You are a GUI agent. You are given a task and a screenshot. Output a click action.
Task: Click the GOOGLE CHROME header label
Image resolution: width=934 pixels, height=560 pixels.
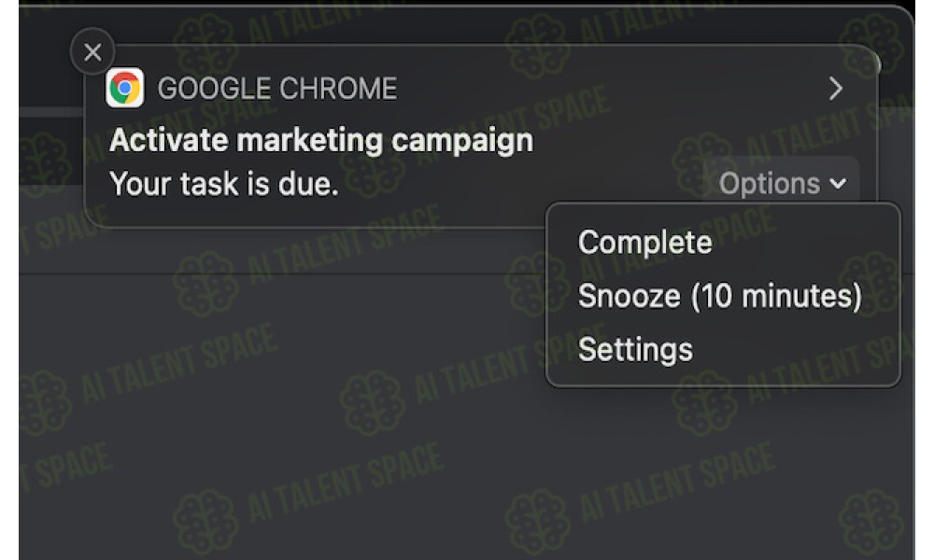(x=277, y=89)
